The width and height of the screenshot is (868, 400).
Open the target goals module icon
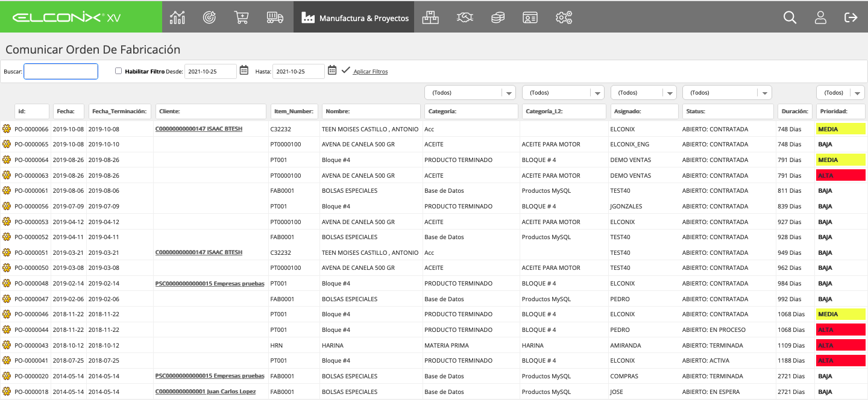coord(210,17)
